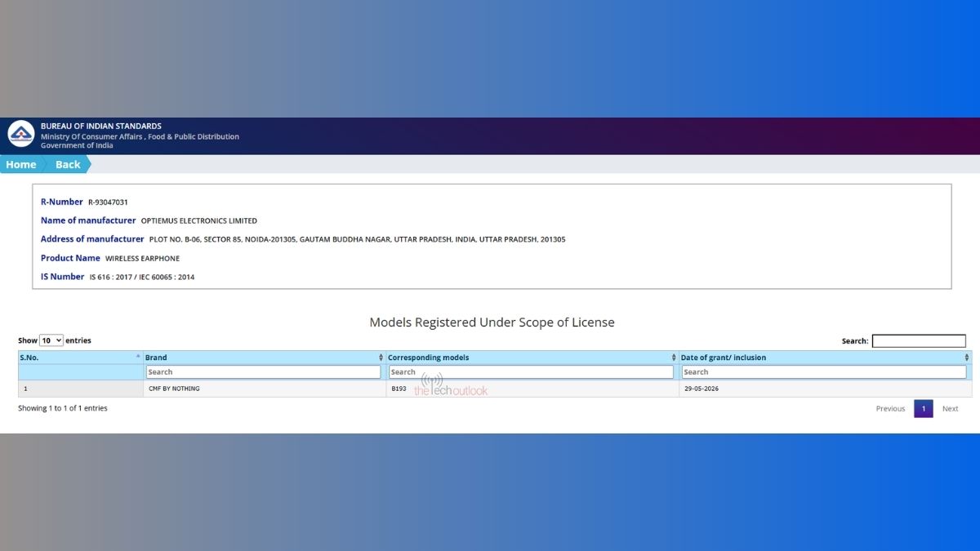Click the Bureau of Indian Standards logo

click(x=21, y=136)
